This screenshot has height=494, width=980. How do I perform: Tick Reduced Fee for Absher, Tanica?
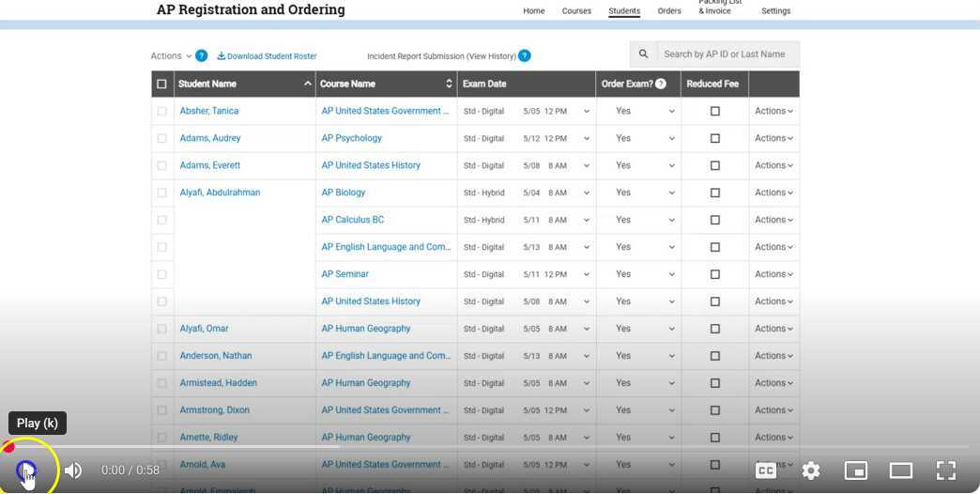(715, 112)
